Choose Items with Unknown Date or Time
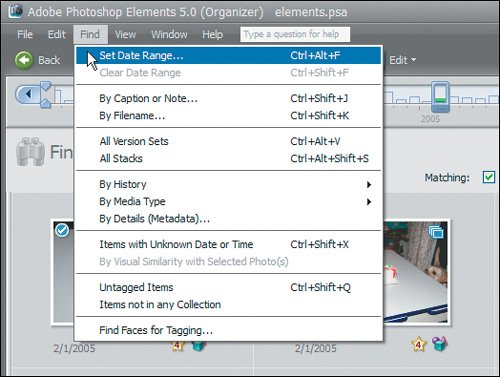Image resolution: width=500 pixels, height=377 pixels. (229, 244)
